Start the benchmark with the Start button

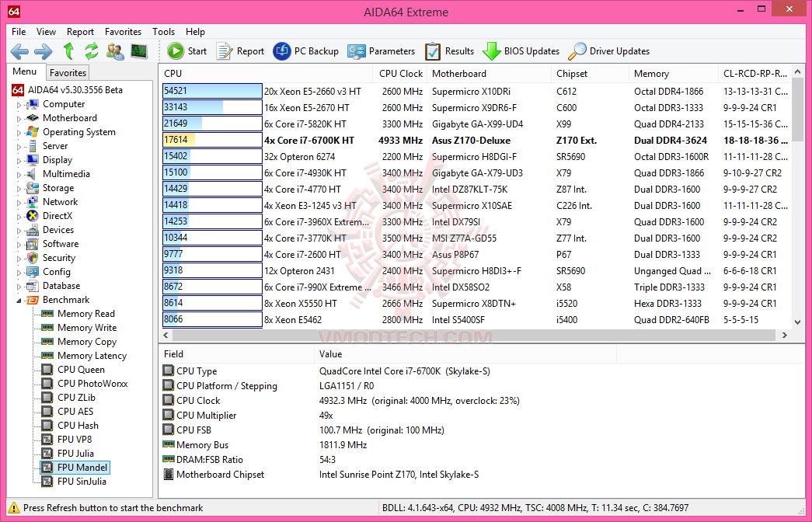tap(187, 51)
